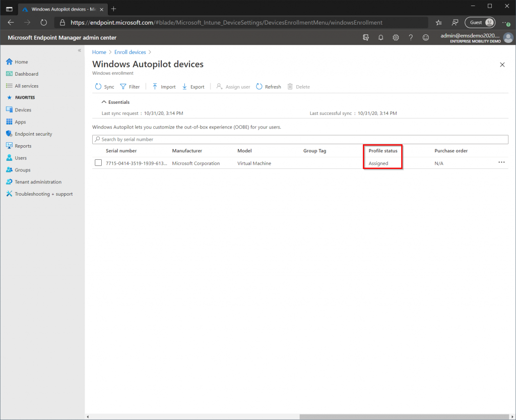This screenshot has width=516, height=420.
Task: Reload the page in the browser
Action: click(43, 22)
